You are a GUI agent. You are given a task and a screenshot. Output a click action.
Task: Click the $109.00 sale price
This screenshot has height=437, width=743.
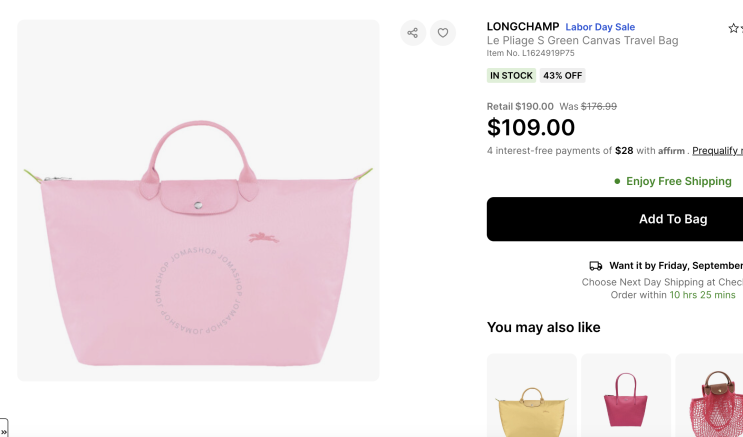pyautogui.click(x=531, y=128)
